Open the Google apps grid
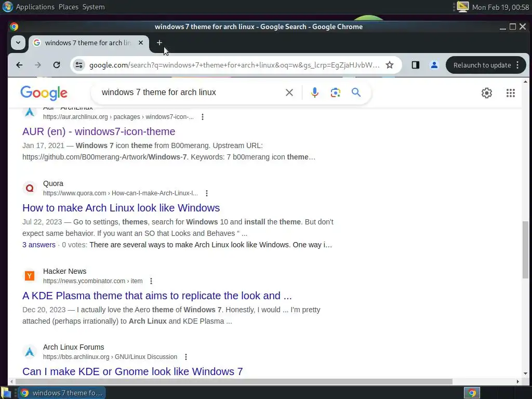The height and width of the screenshot is (399, 532). tap(510, 92)
